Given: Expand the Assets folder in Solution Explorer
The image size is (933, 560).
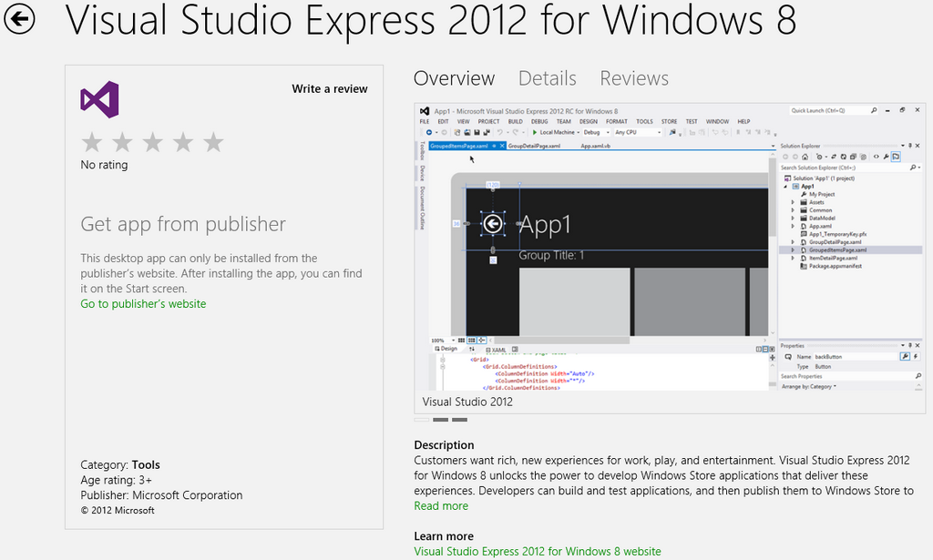Looking at the screenshot, I should coord(793,202).
